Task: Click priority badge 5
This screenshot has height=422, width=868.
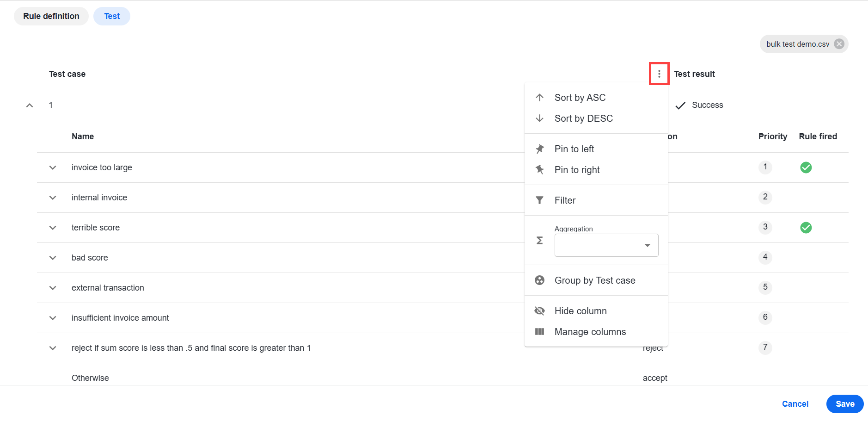Action: pos(765,287)
